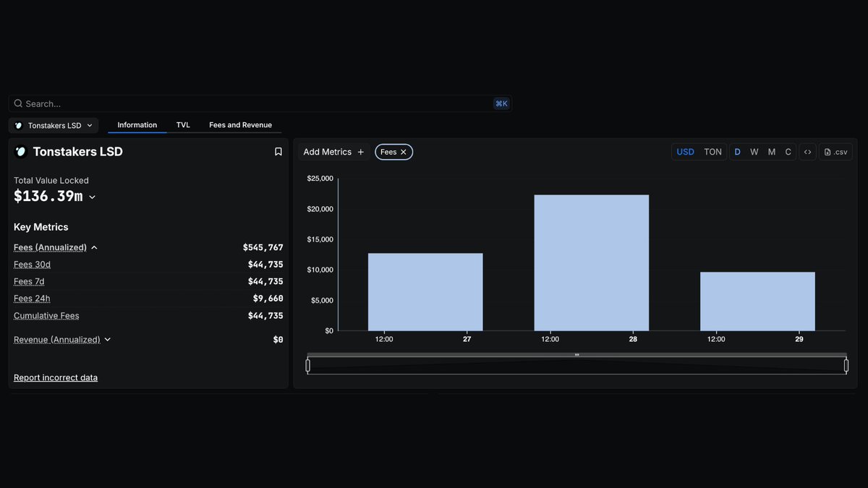Image resolution: width=868 pixels, height=488 pixels.
Task: Click the Add Metrics button
Action: click(x=333, y=152)
